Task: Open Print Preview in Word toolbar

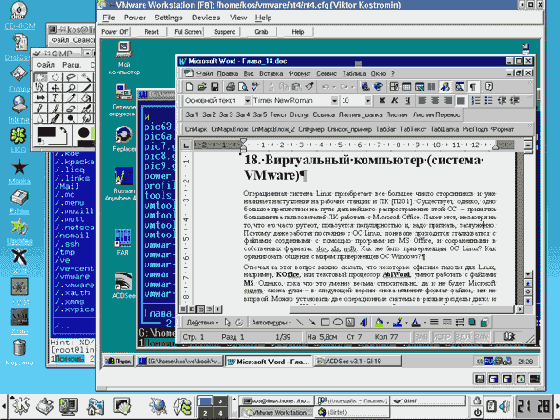Action: 243,86
